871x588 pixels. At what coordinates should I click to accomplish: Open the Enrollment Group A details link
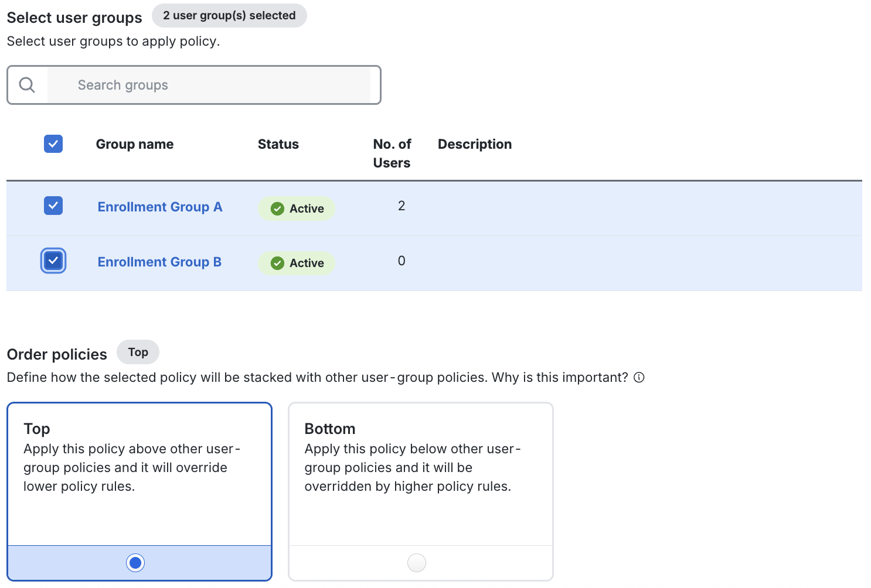[159, 207]
